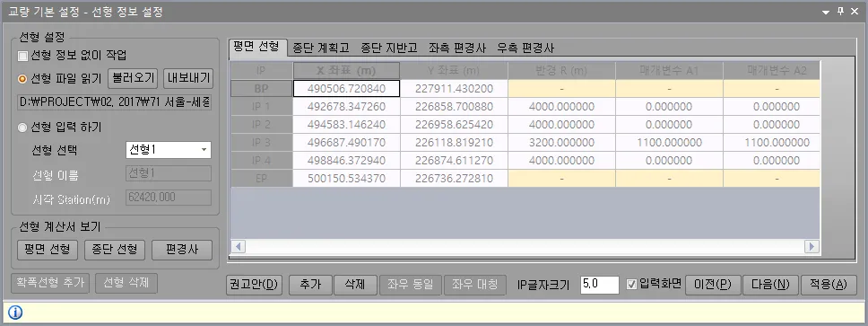The height and width of the screenshot is (326, 868).
Task: Select the 선형 입력 하기 radio button
Action: click(x=22, y=128)
